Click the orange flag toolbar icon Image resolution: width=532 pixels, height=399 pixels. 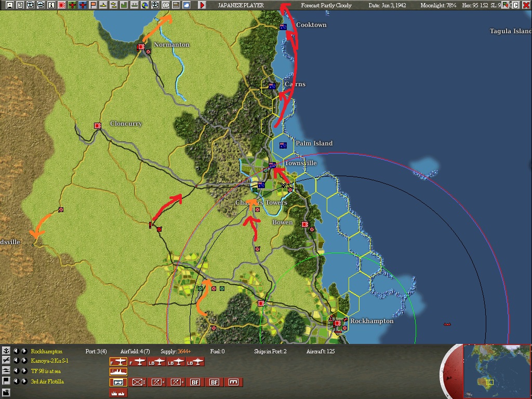[x=93, y=5]
